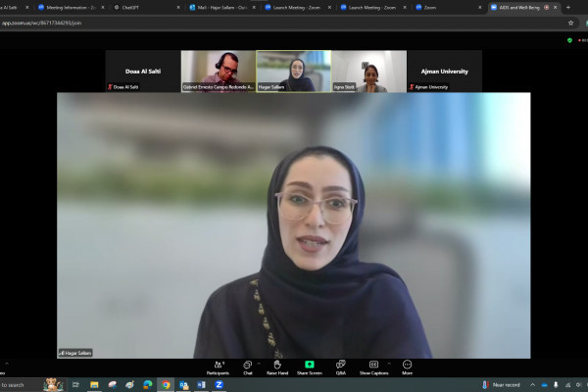Select the Doaa Al Salti participant tile

pyautogui.click(x=142, y=72)
